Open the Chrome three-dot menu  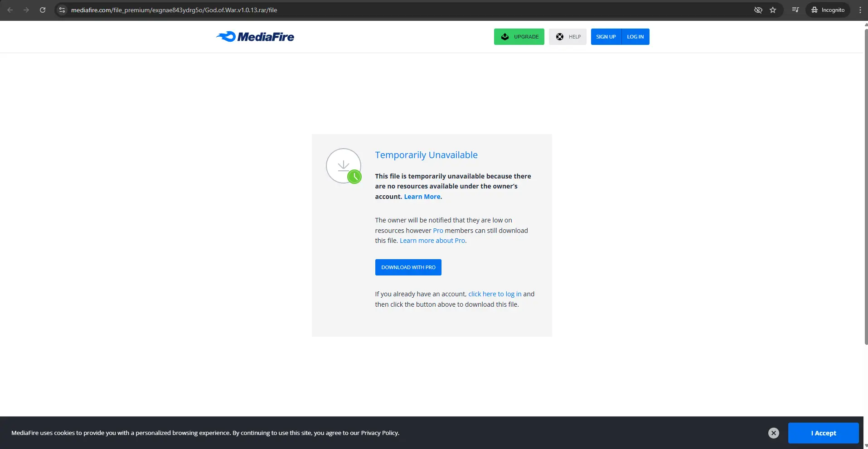(x=860, y=10)
